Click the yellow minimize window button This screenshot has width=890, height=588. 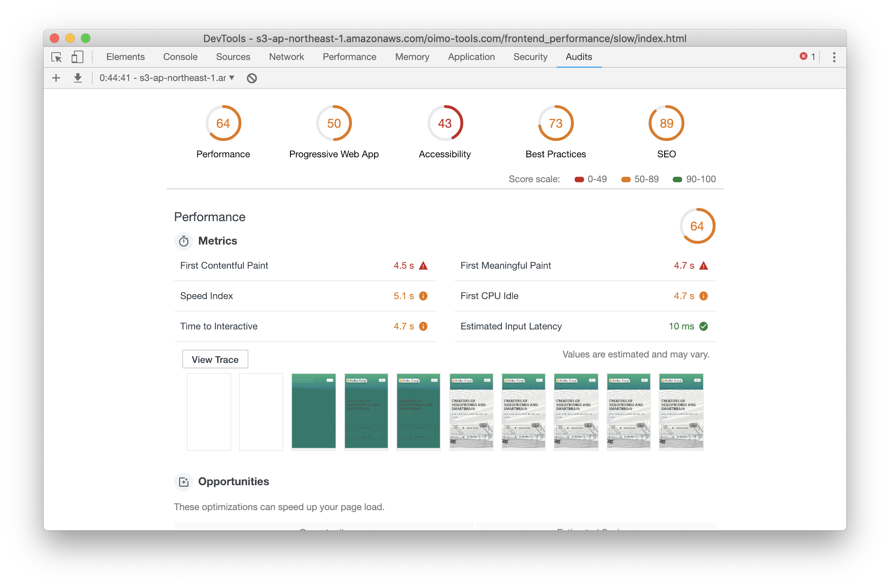click(70, 38)
